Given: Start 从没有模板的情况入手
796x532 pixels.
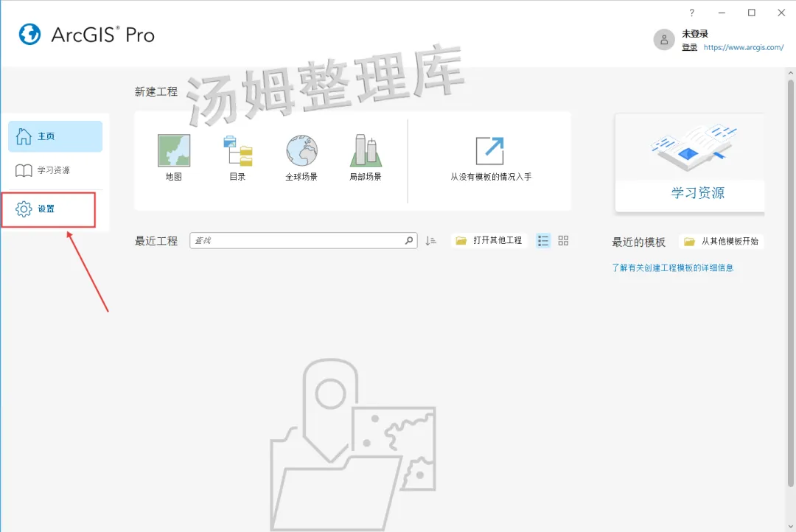Looking at the screenshot, I should coord(490,158).
